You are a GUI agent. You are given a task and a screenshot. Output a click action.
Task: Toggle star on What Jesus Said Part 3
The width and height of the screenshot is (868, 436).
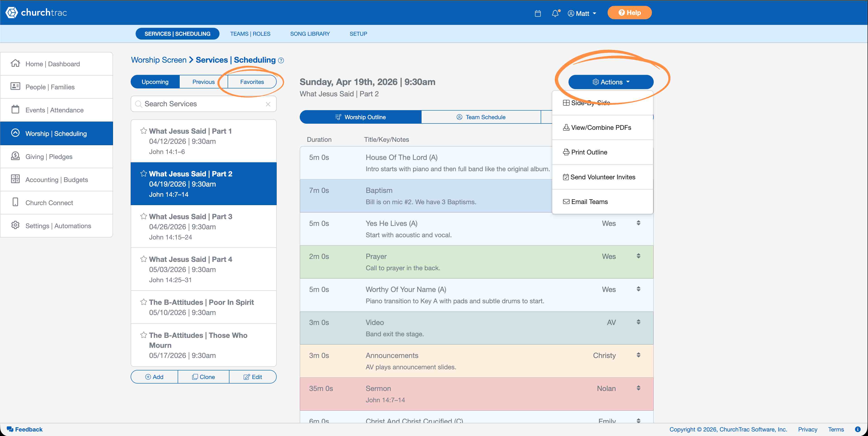144,216
